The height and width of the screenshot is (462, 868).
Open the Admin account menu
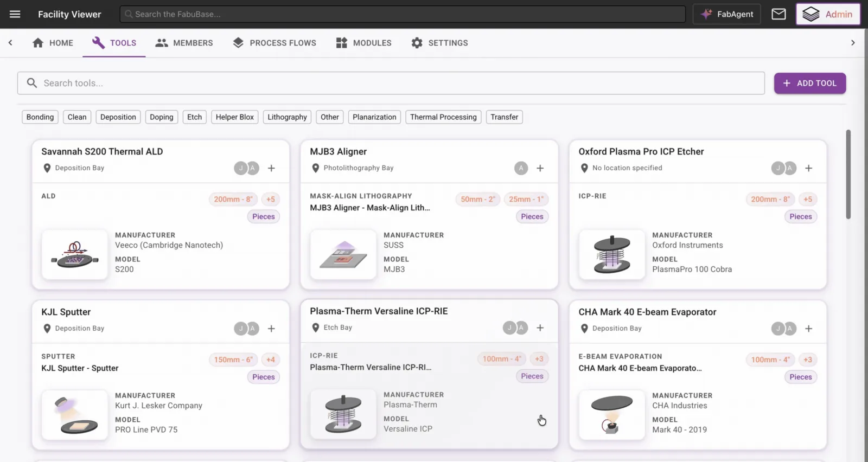828,14
